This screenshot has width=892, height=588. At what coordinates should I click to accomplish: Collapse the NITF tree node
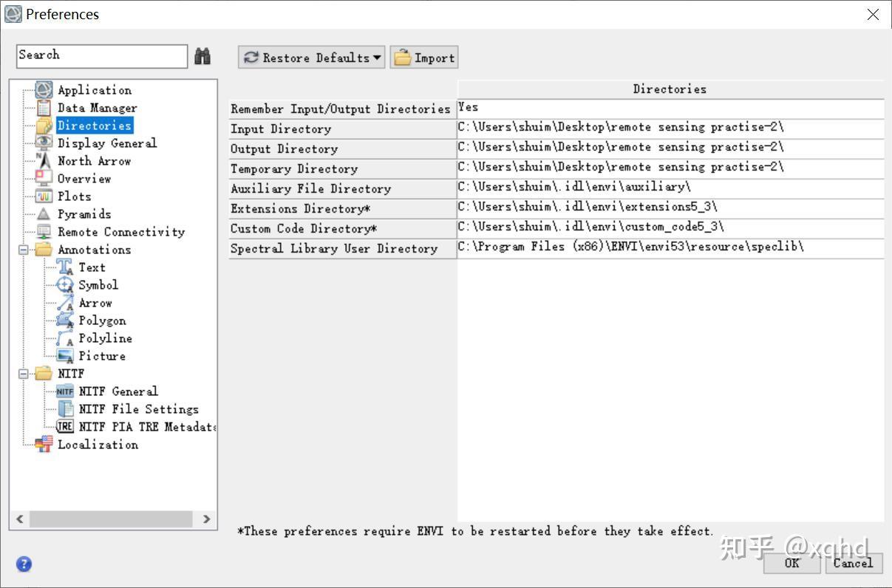tap(24, 374)
